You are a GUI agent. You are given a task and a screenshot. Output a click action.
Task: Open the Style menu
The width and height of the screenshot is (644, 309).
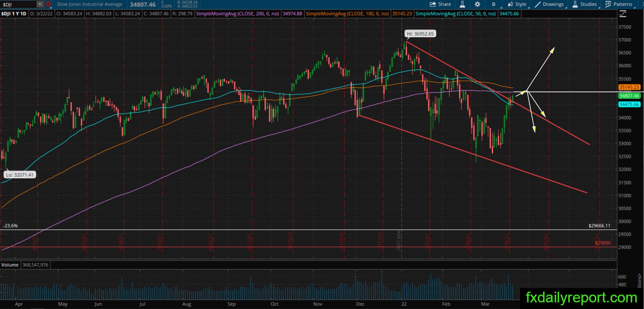517,4
